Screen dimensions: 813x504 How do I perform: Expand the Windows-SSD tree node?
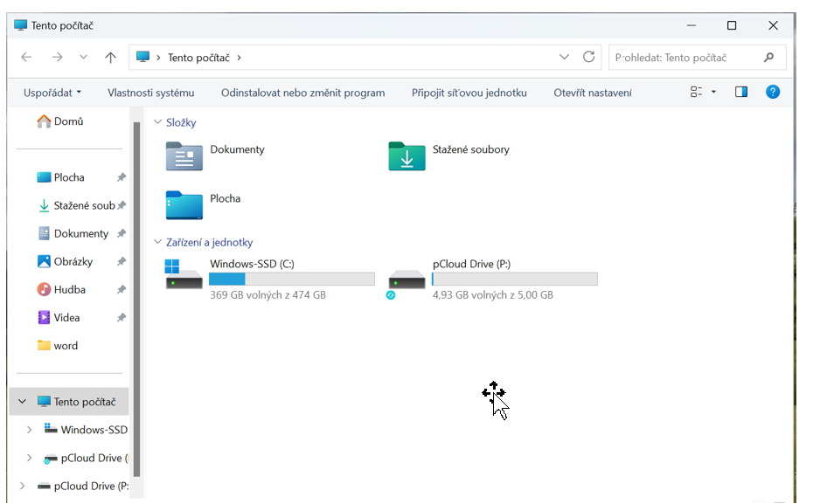tap(30, 430)
